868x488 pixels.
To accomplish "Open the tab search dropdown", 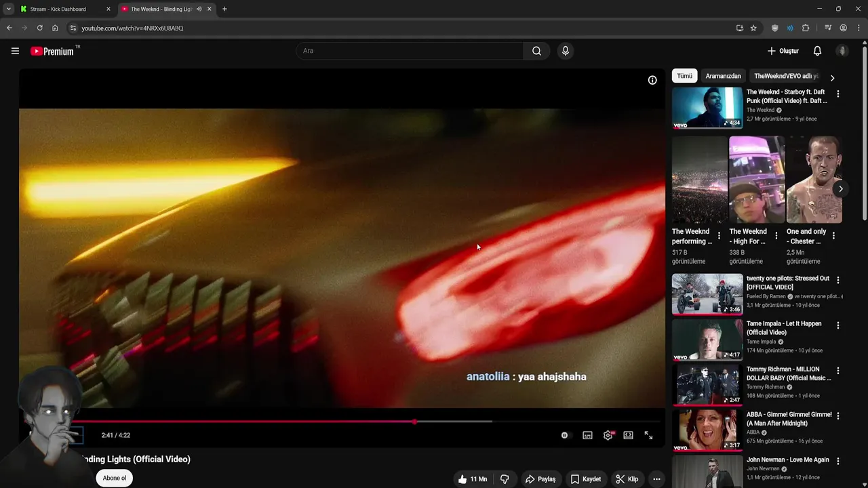I will coord(9,9).
